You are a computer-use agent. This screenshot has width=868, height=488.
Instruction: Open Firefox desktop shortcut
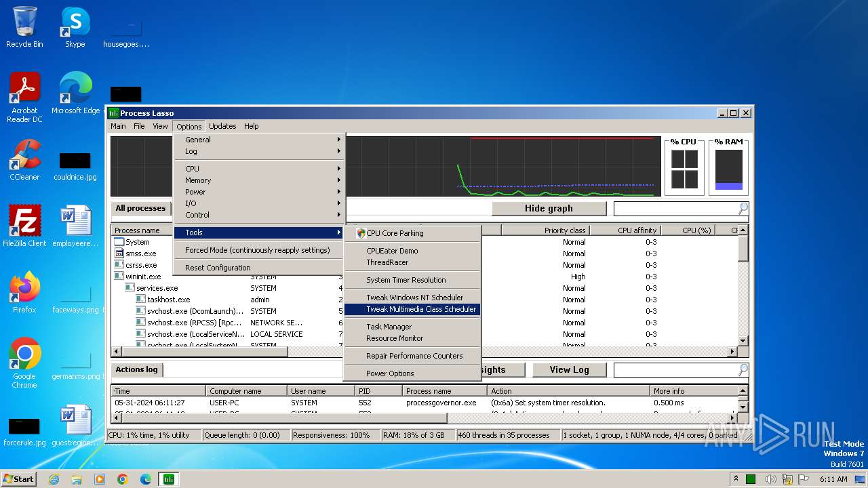coord(24,293)
